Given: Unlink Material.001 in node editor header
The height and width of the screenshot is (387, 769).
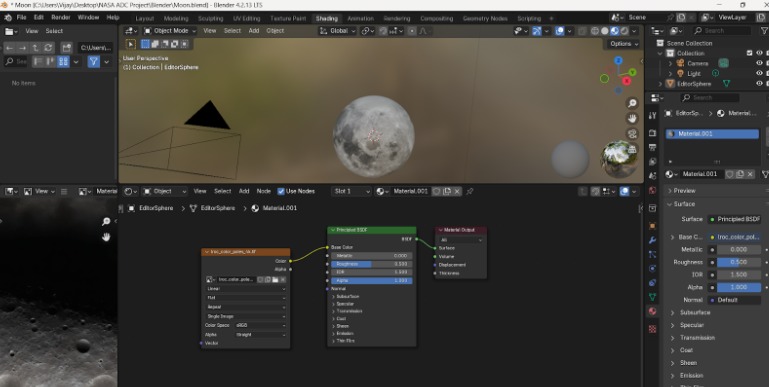Looking at the screenshot, I should [457, 191].
